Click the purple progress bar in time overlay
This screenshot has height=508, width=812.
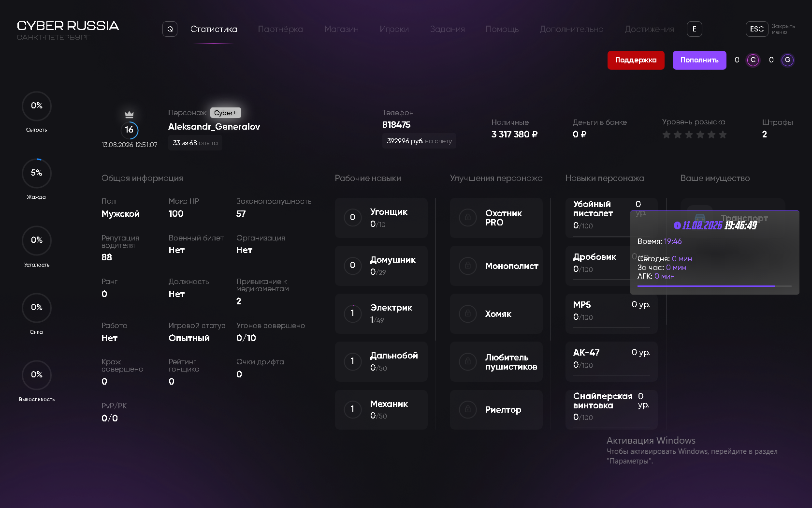(714, 286)
